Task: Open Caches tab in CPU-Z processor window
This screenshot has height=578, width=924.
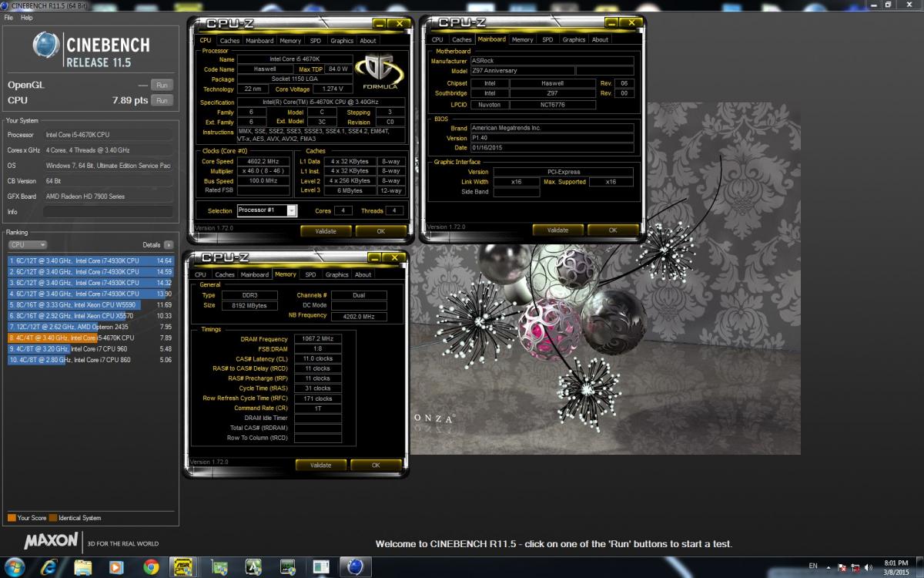Action: pyautogui.click(x=229, y=41)
